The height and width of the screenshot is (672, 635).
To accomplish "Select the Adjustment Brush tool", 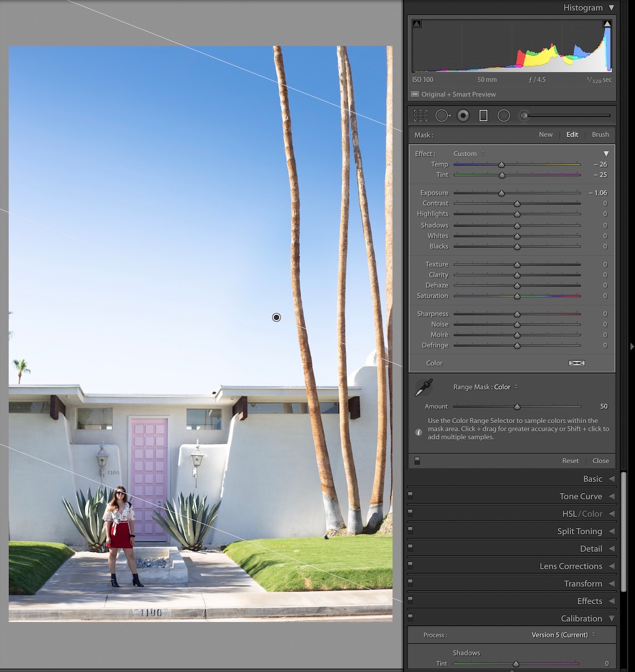I will click(x=523, y=115).
